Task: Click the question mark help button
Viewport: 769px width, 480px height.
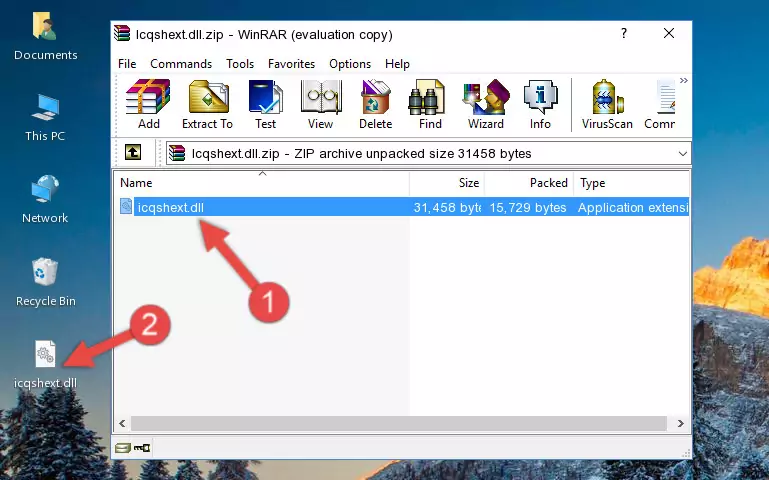Action: coord(624,33)
